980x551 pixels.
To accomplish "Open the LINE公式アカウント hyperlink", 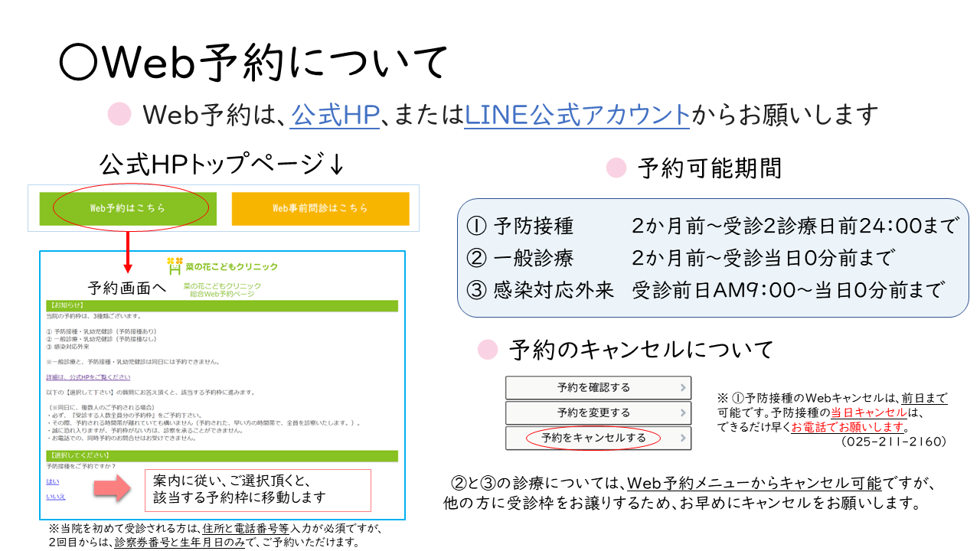I will click(577, 115).
